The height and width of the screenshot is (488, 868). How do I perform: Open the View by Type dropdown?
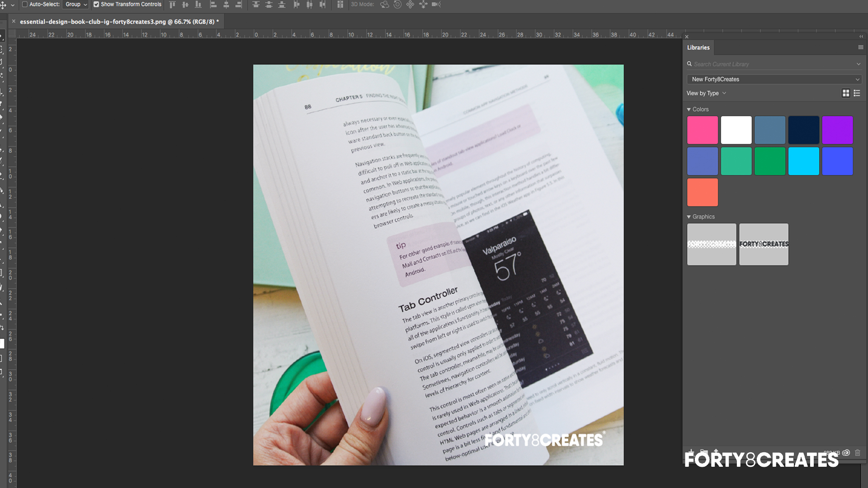point(706,93)
